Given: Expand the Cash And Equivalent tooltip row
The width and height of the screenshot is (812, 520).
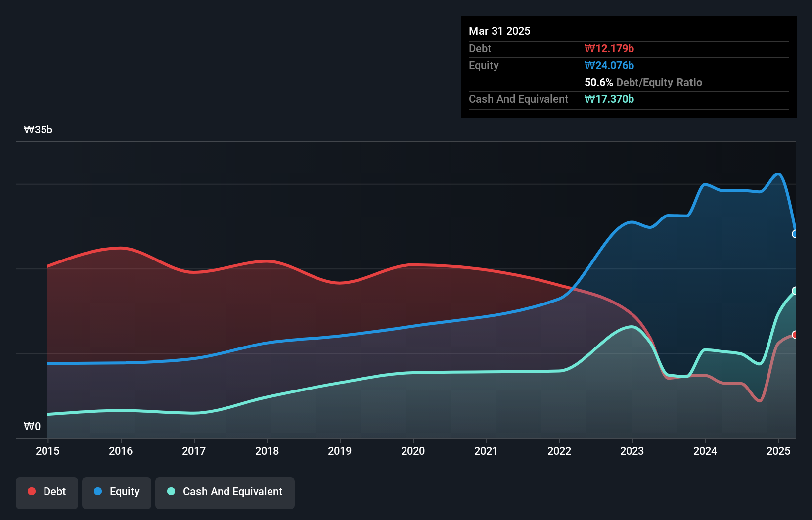Looking at the screenshot, I should 518,99.
